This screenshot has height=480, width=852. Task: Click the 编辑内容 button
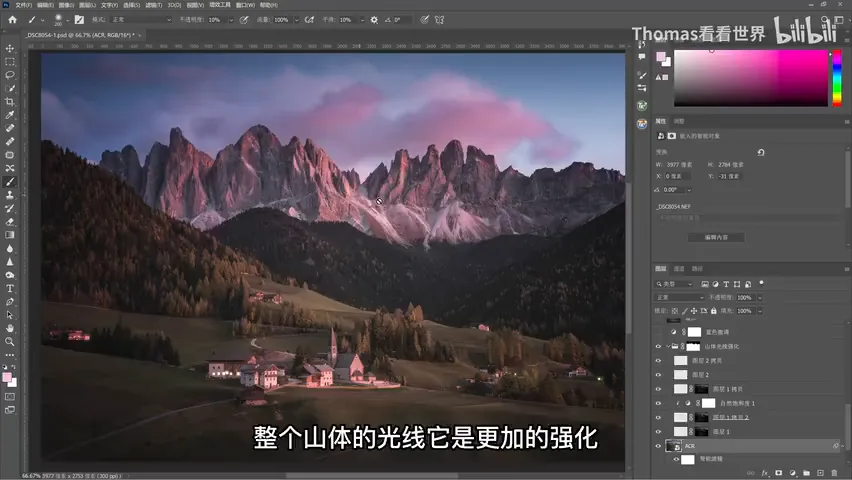pyautogui.click(x=716, y=238)
